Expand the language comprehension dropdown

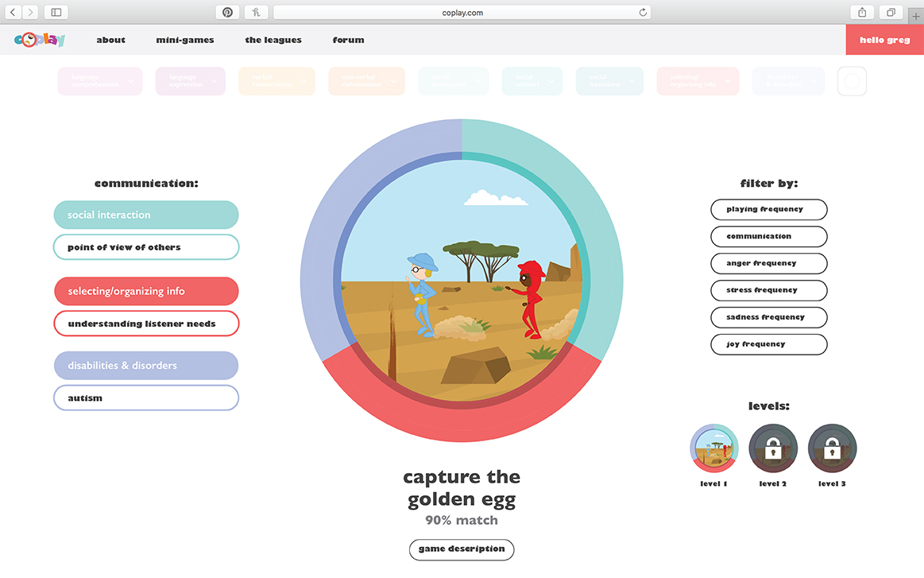(x=100, y=81)
